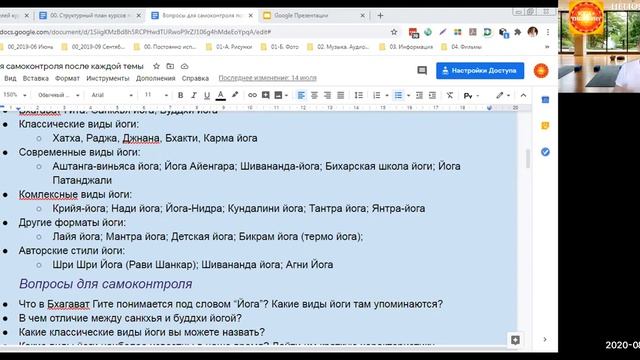The height and width of the screenshot is (360, 640).
Task: Clear formatting with the toolbar icon
Action: (449, 95)
